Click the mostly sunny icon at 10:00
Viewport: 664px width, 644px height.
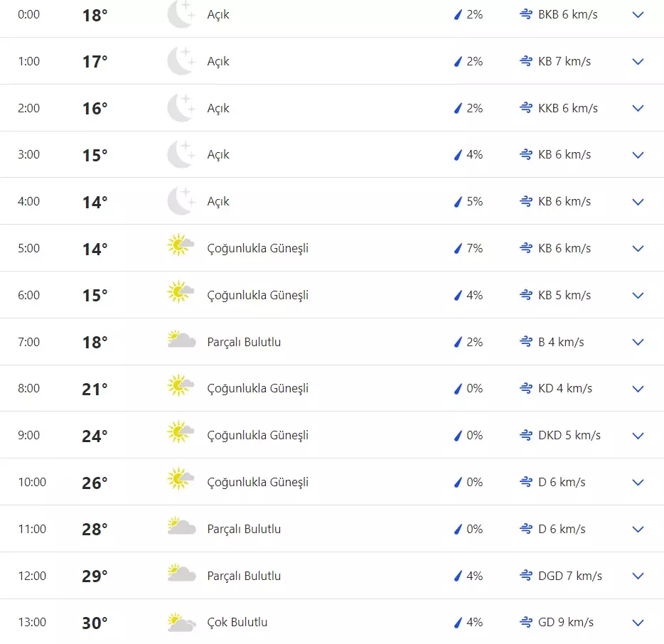181,482
